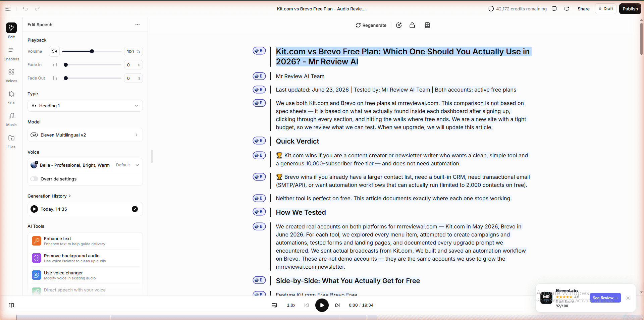The height and width of the screenshot is (320, 644).
Task: Click the Fade Out seconds input
Action: pos(133,78)
